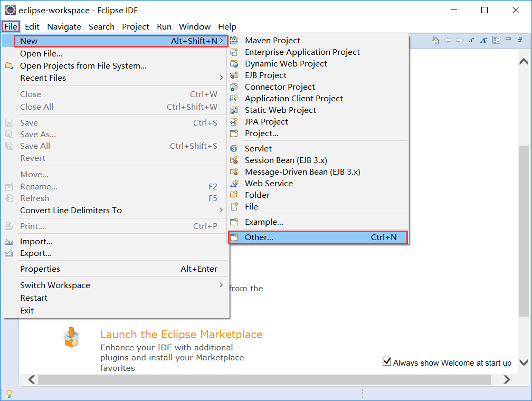Select Project... in New submenu
Image resolution: width=532 pixels, height=401 pixels.
pyautogui.click(x=318, y=133)
